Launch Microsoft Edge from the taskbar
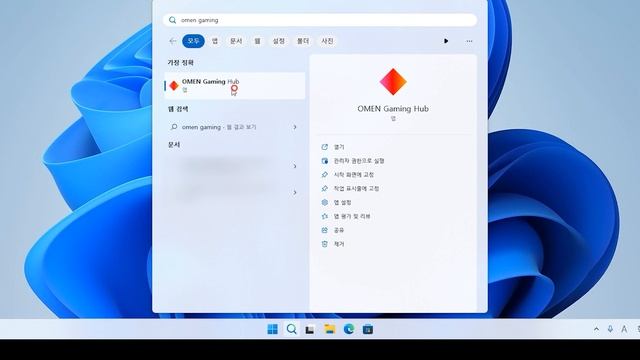This screenshot has height=360, width=640. (x=349, y=329)
